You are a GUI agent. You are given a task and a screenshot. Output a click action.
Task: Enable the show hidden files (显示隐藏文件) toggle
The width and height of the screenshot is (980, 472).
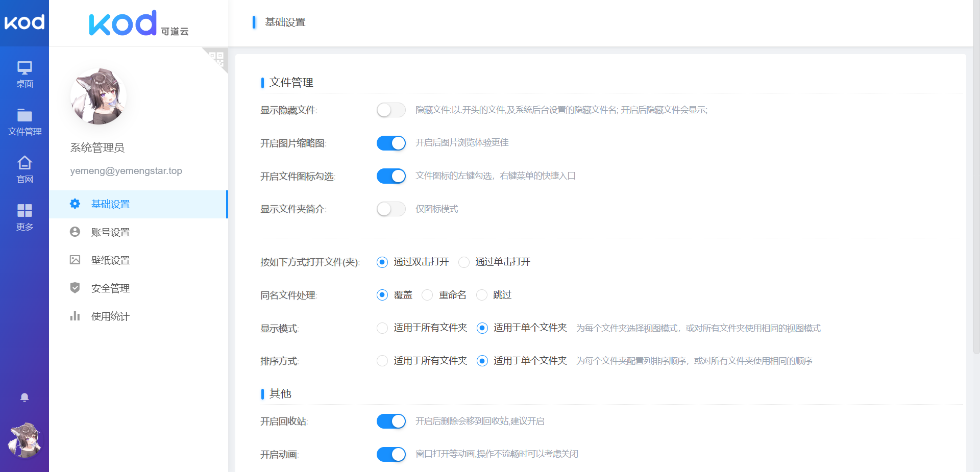point(391,110)
